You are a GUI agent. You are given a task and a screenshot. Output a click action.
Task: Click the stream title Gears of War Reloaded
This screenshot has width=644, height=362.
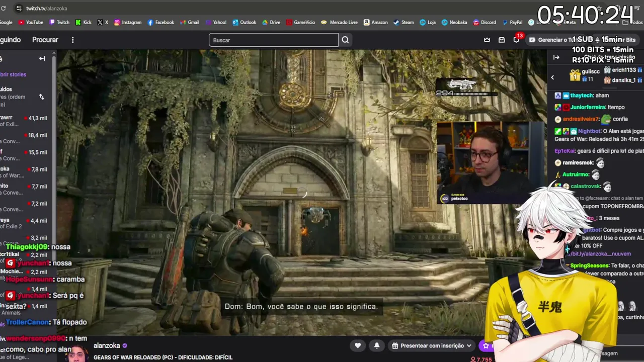163,357
